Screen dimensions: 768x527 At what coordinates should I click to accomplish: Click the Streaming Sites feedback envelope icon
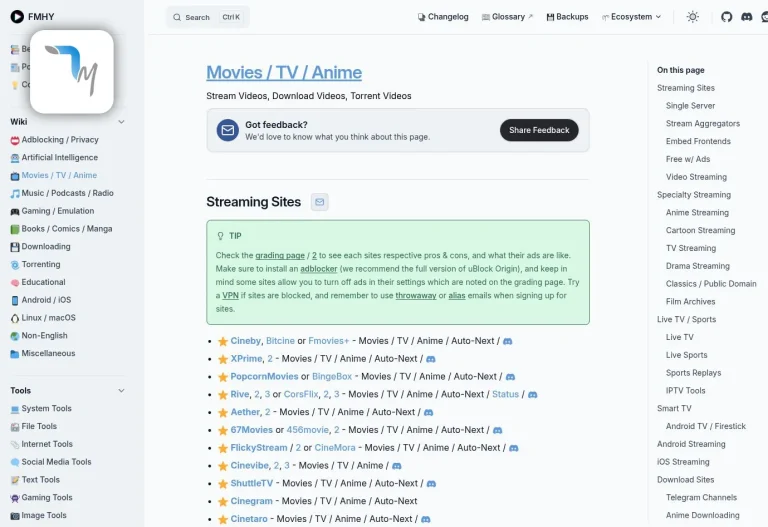point(320,202)
